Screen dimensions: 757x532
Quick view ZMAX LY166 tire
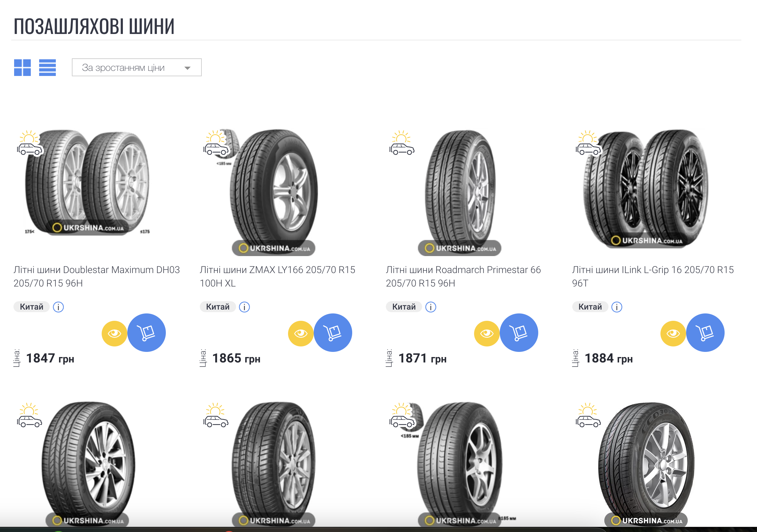tap(300, 333)
